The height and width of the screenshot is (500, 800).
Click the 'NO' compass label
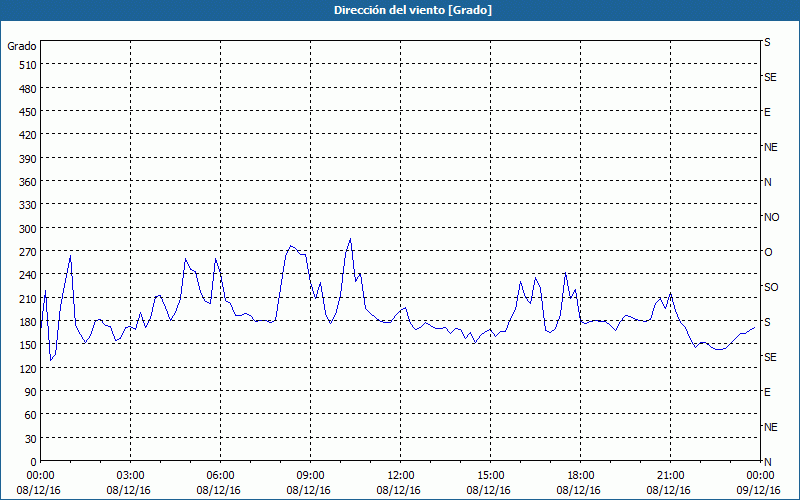[x=771, y=217]
